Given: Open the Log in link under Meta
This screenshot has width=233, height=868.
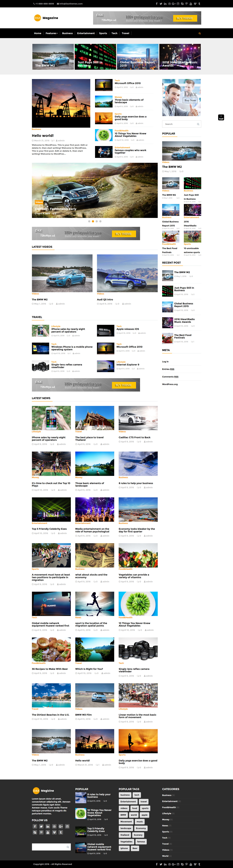Looking at the screenshot, I should point(165,362).
